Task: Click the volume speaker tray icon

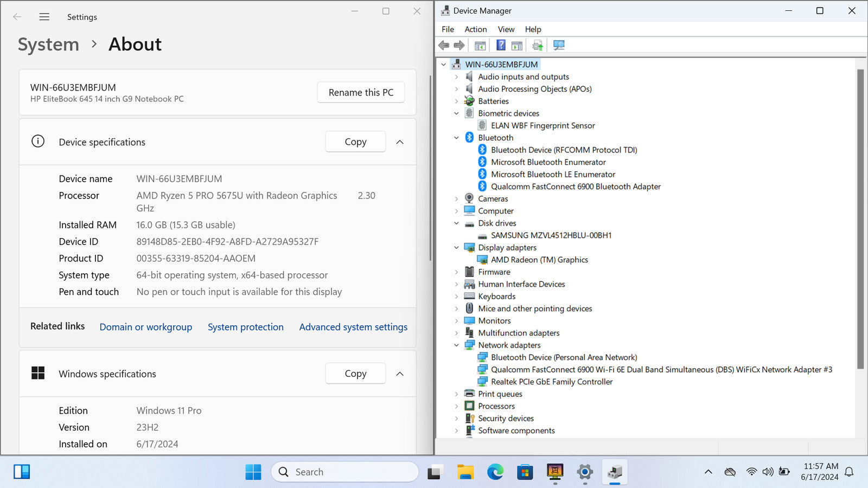Action: (x=768, y=472)
